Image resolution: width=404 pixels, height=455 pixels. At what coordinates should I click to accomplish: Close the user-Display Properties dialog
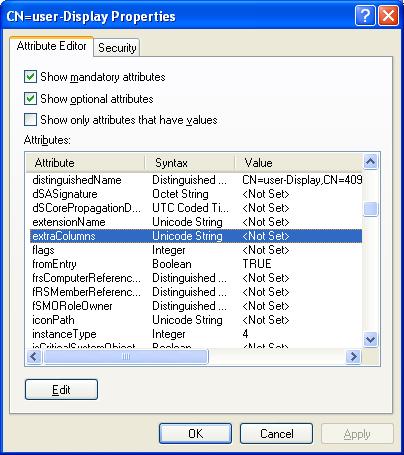point(388,15)
